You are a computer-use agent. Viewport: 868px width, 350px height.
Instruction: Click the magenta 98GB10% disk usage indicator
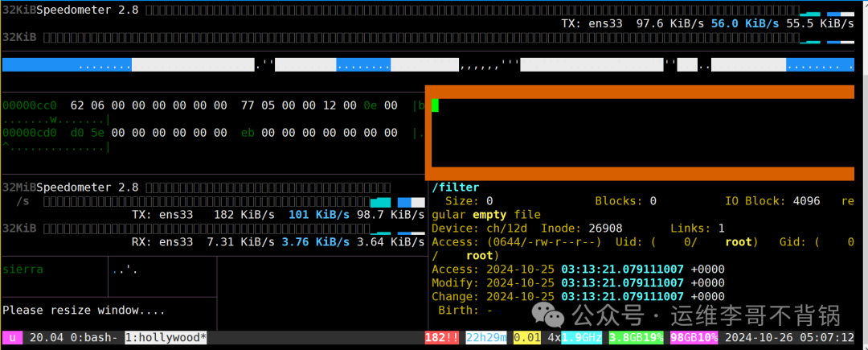click(x=694, y=337)
